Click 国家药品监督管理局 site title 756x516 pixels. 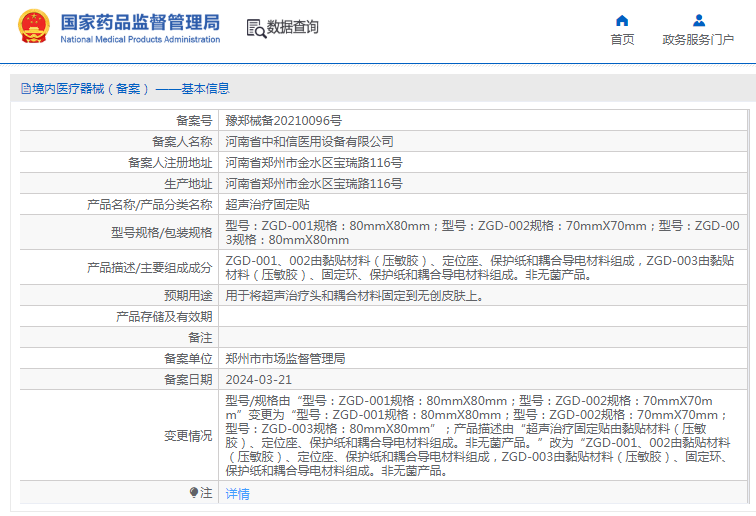click(x=140, y=22)
